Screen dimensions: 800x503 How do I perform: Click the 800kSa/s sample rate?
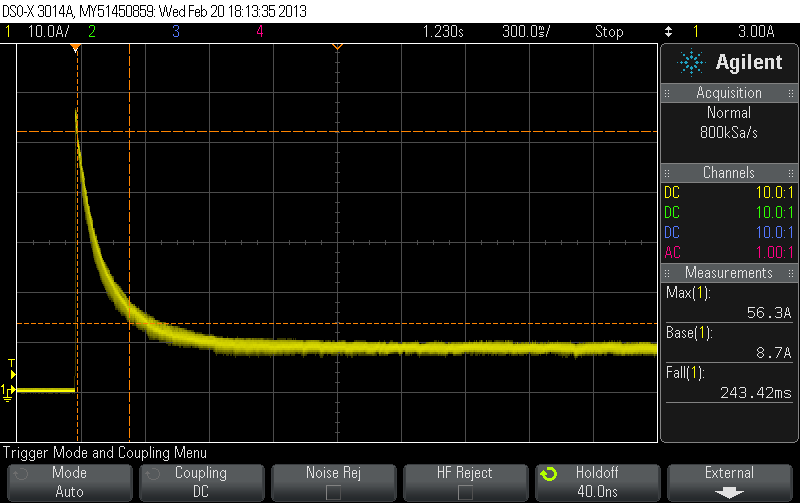(729, 133)
